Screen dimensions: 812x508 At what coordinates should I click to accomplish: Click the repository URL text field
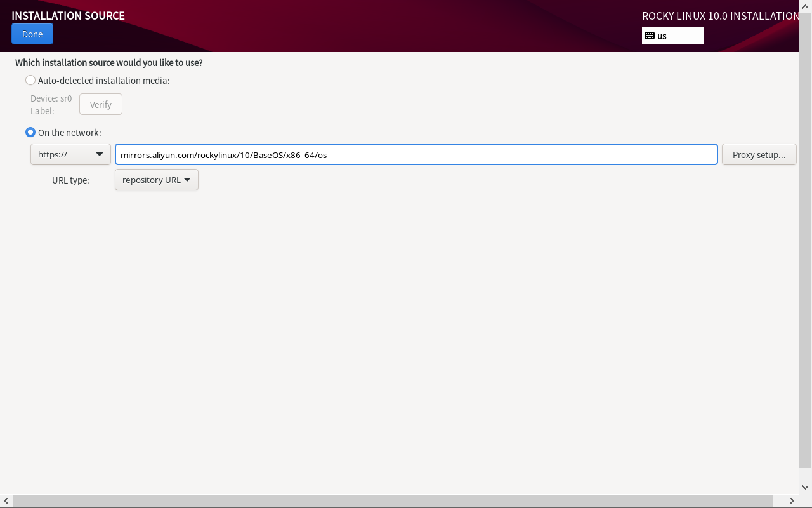(x=416, y=154)
